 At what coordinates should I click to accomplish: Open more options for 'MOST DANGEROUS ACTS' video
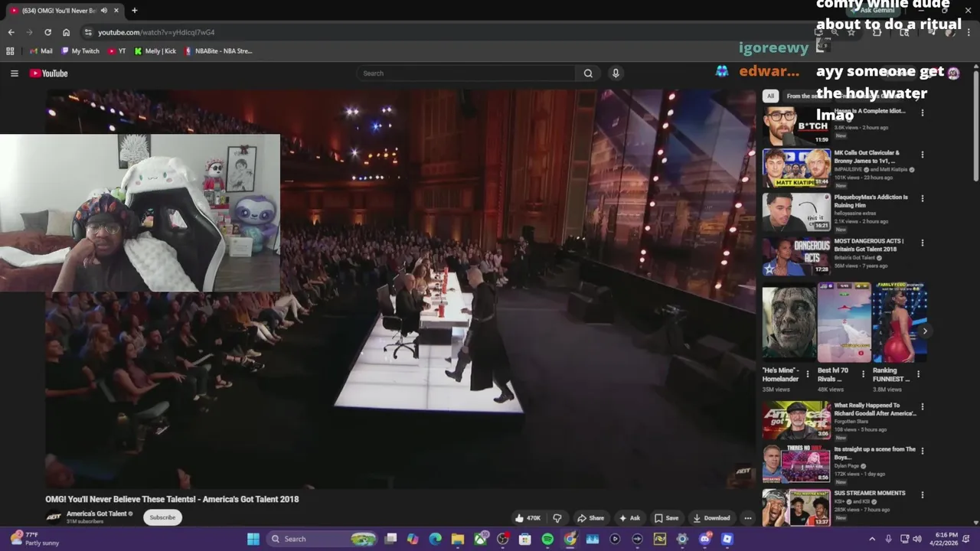click(922, 243)
